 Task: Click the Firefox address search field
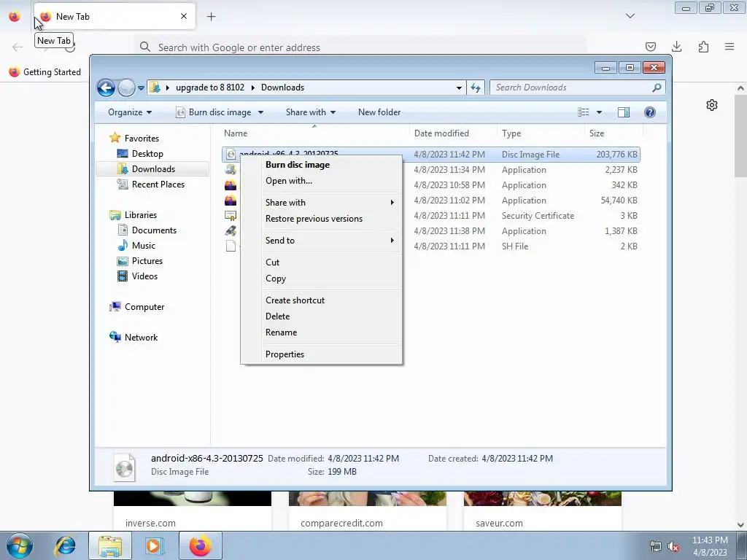click(360, 47)
